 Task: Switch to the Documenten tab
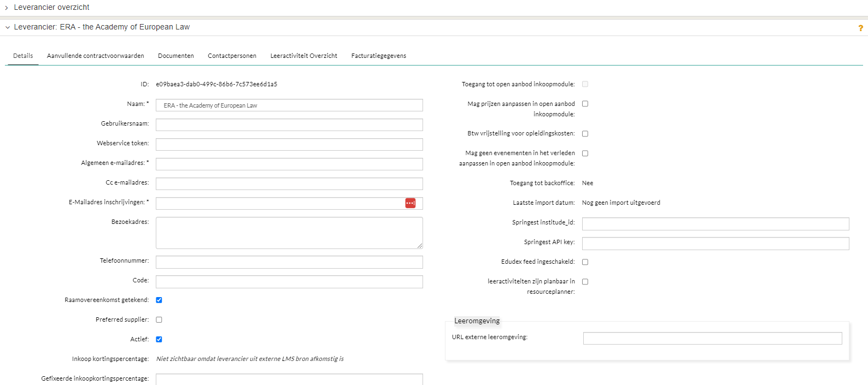click(x=176, y=56)
